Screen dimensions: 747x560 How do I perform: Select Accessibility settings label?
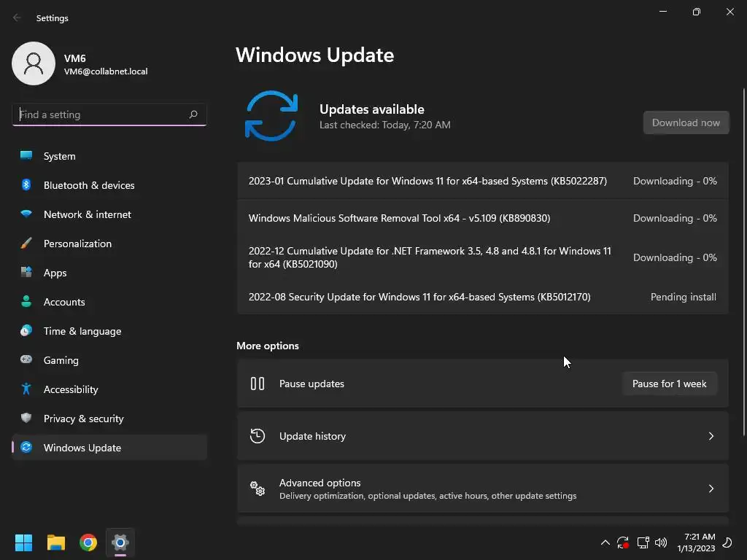coord(71,389)
